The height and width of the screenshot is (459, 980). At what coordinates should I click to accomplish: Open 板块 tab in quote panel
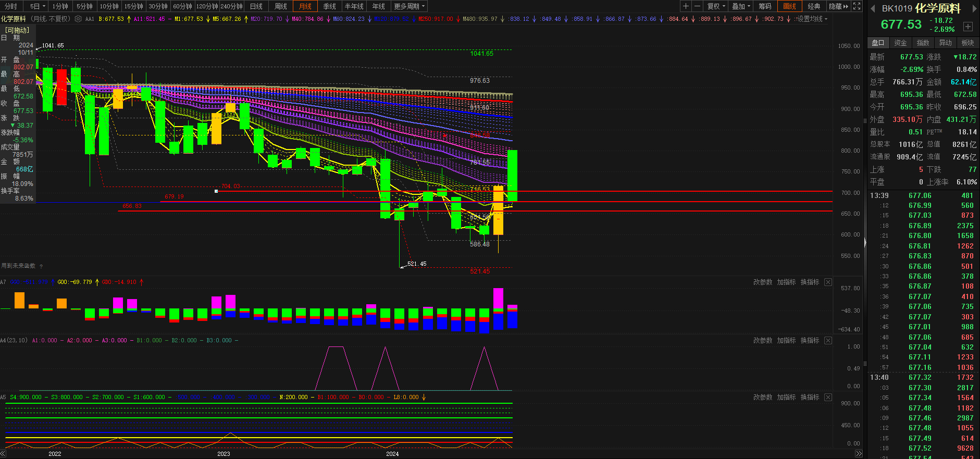pos(967,43)
